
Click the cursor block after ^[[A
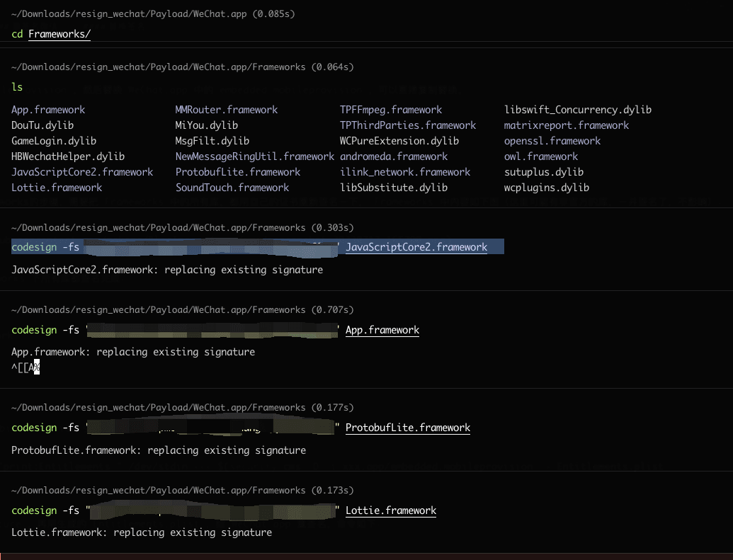pos(37,367)
